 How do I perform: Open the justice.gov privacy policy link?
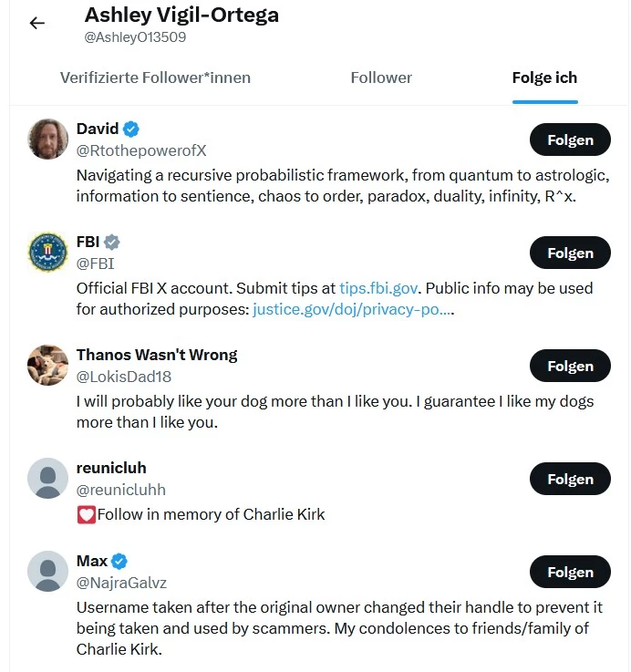353,309
